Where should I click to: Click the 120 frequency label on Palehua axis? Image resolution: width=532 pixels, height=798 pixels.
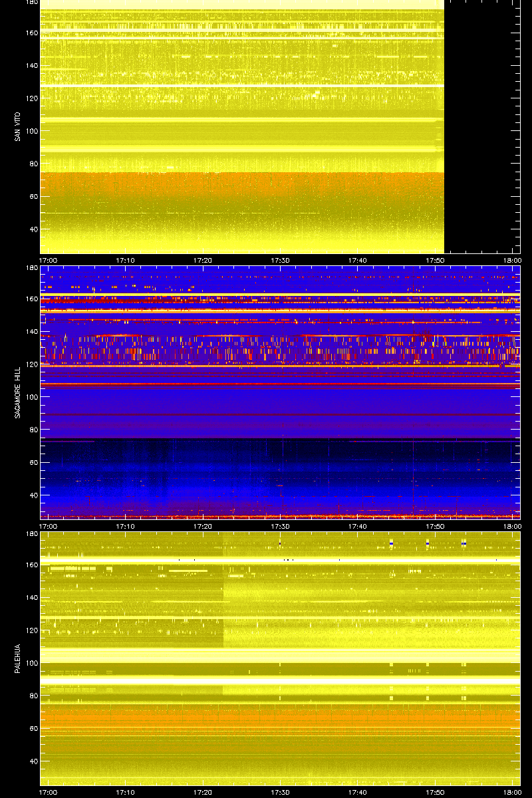pos(31,630)
